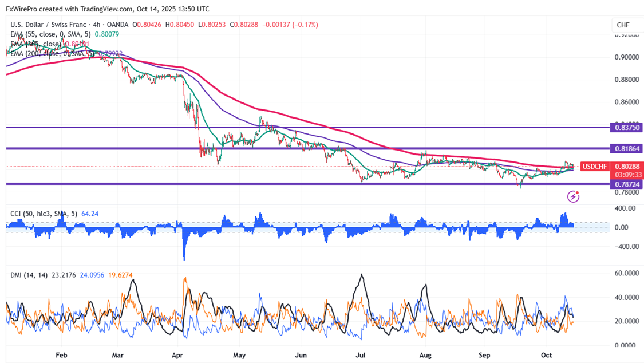Click the 0.88000 price axis tick
This screenshot has height=363, width=644.
coord(627,79)
